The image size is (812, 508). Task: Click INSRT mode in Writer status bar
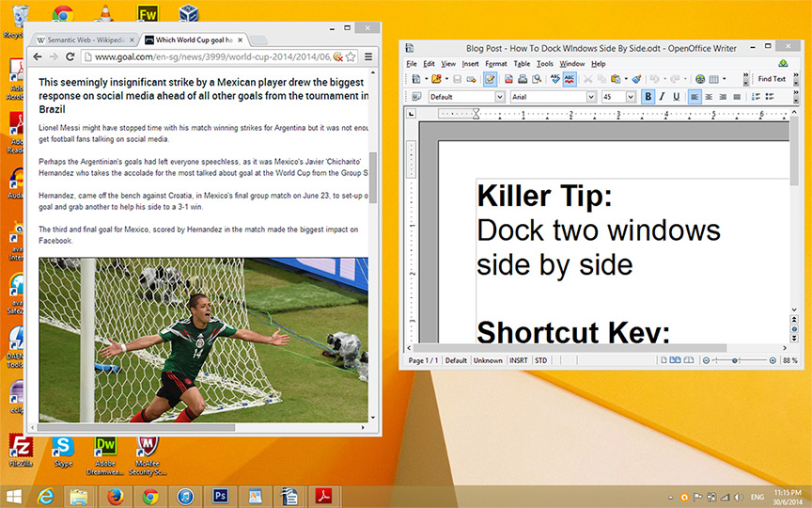[519, 360]
